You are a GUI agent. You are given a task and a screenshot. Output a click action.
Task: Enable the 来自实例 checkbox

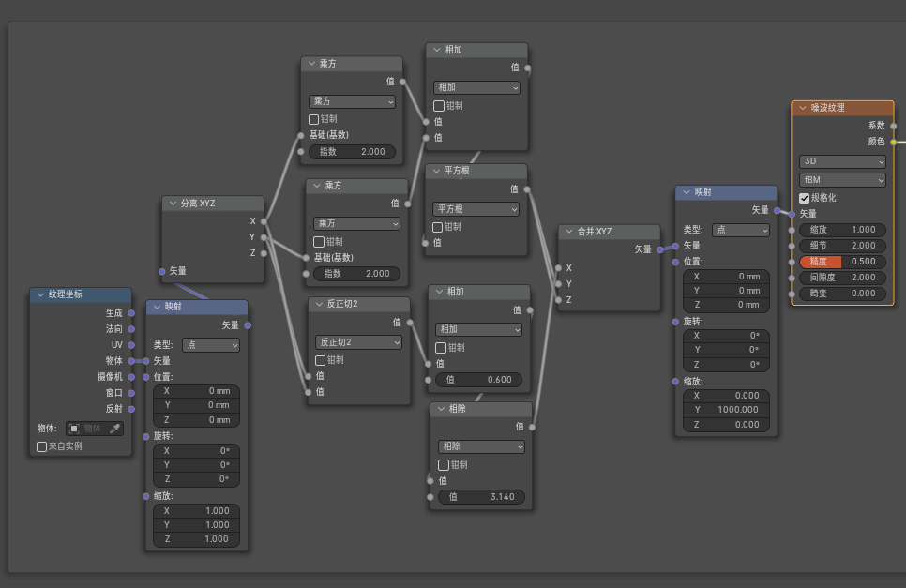[42, 446]
